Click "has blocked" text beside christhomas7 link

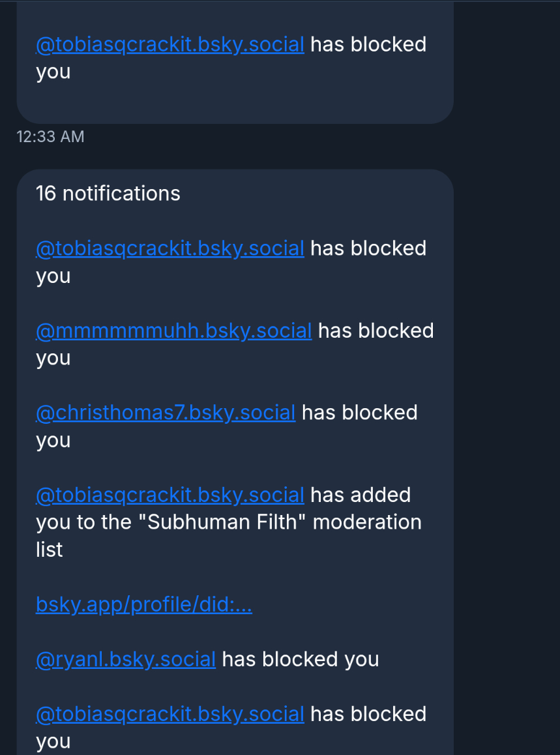359,413
